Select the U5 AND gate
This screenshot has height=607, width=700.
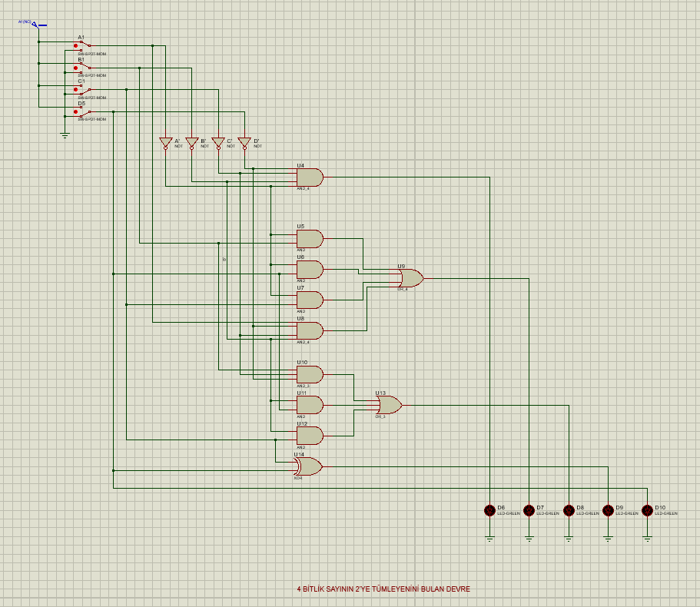coord(310,239)
